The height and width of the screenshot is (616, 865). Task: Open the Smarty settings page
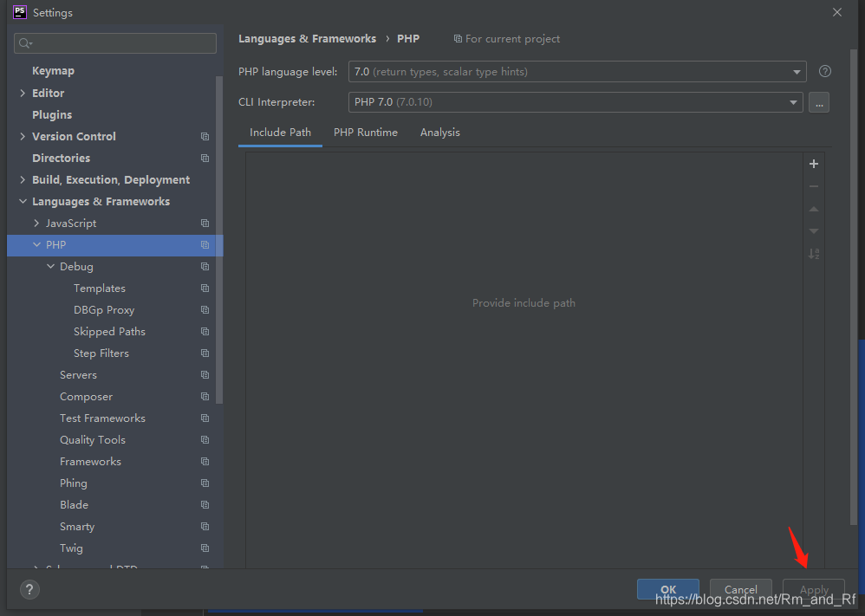point(77,527)
